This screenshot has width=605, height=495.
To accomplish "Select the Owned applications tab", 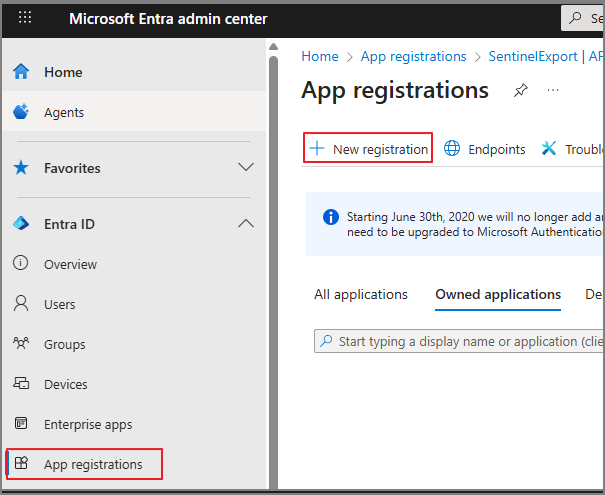I will click(x=498, y=294).
